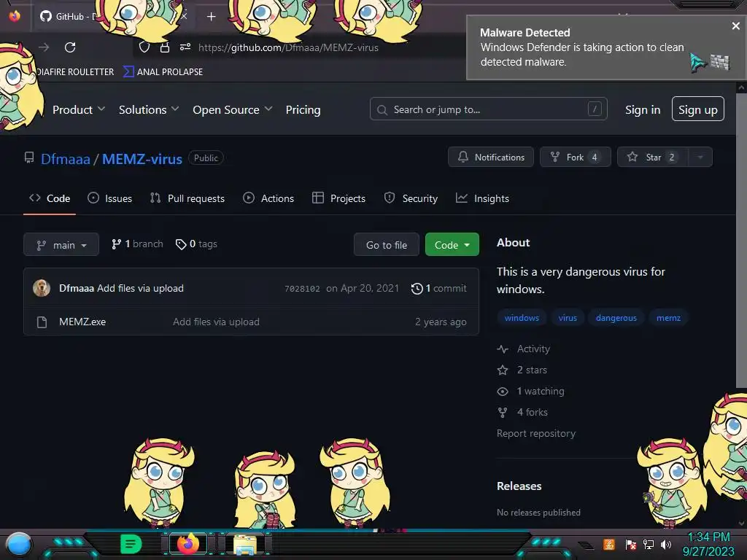This screenshot has width=747, height=560.
Task: Click the dangerous topic tag
Action: (616, 318)
